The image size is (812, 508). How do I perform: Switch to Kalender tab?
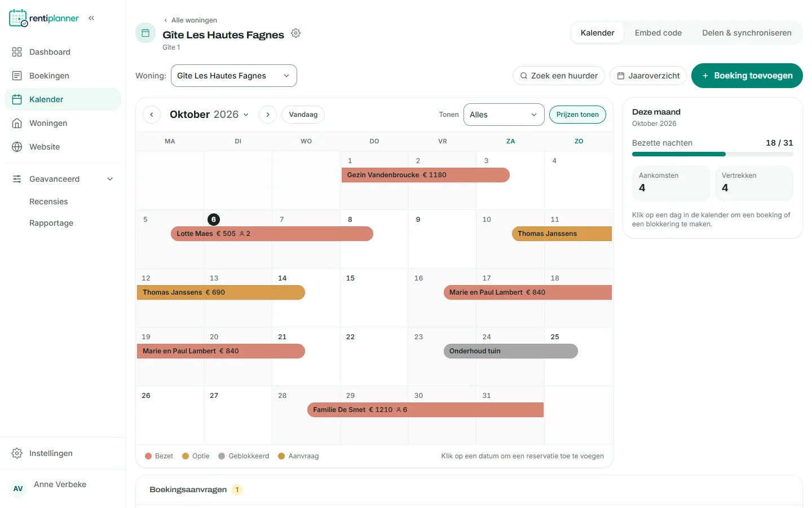tap(598, 33)
